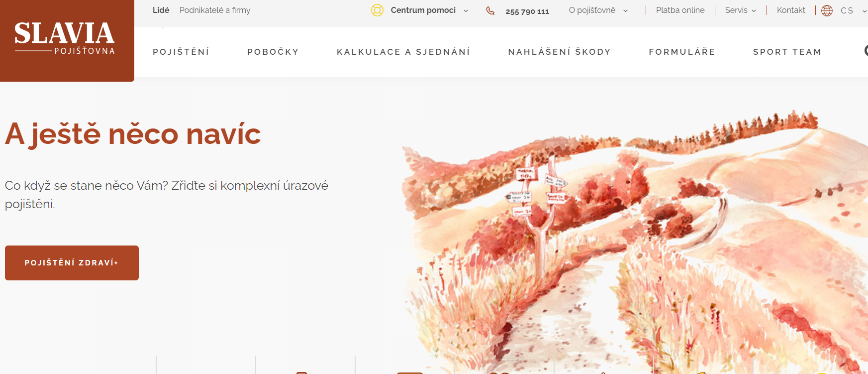Expand the Centrum pomoci dropdown

(x=429, y=10)
